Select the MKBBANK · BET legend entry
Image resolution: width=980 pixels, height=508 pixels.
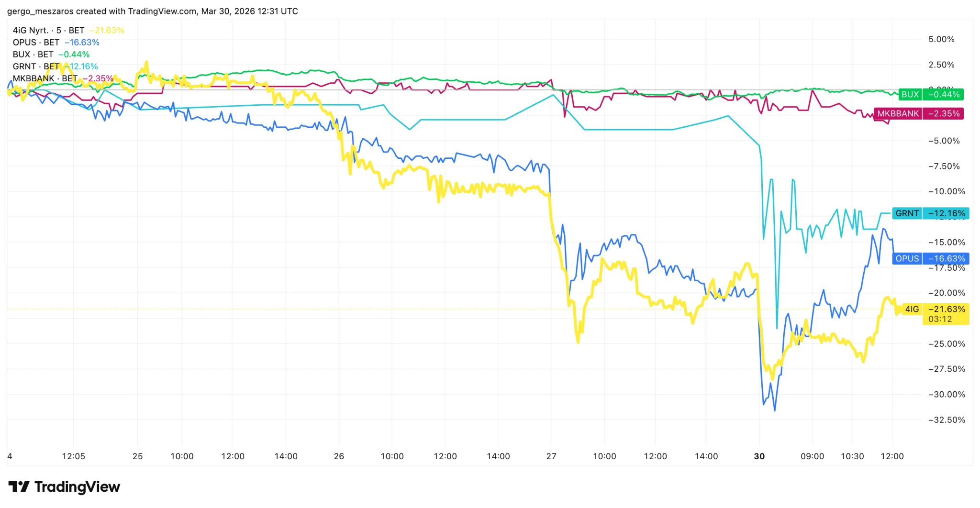coord(45,78)
